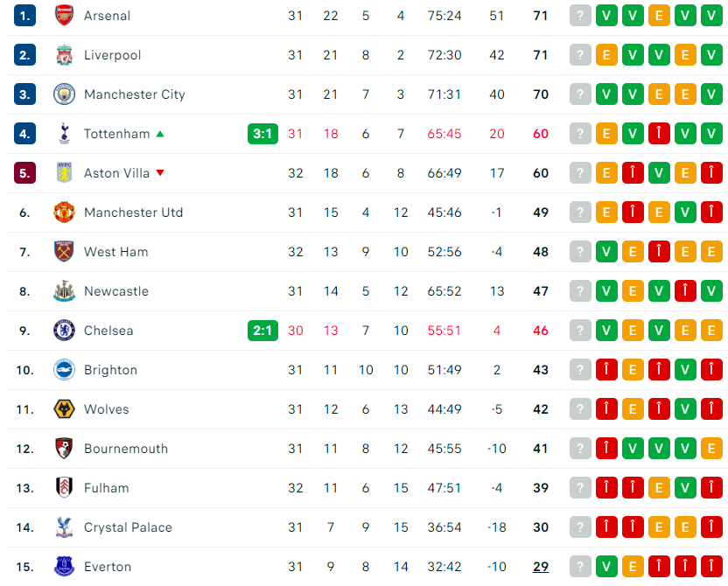Click the Chelsea club crest
728x586 pixels.
coord(64,331)
